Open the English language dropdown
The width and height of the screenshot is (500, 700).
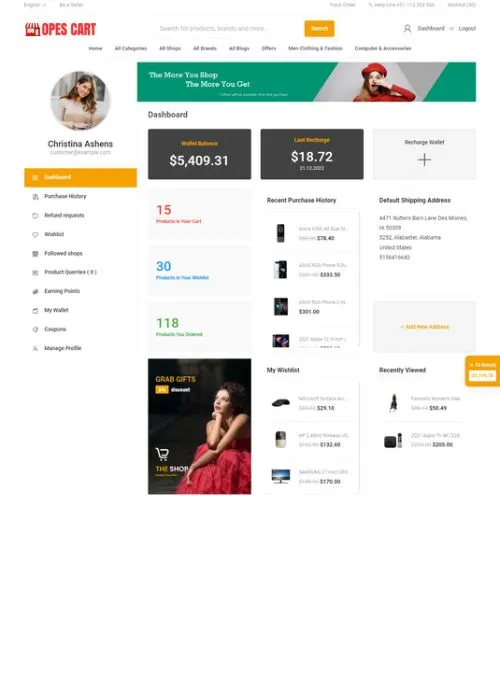click(35, 5)
